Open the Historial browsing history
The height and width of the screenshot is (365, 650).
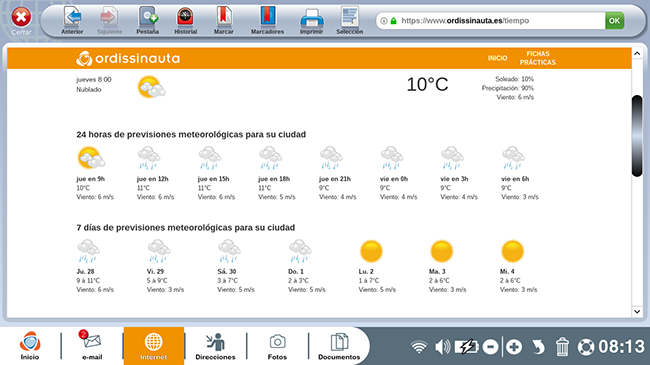click(x=185, y=20)
